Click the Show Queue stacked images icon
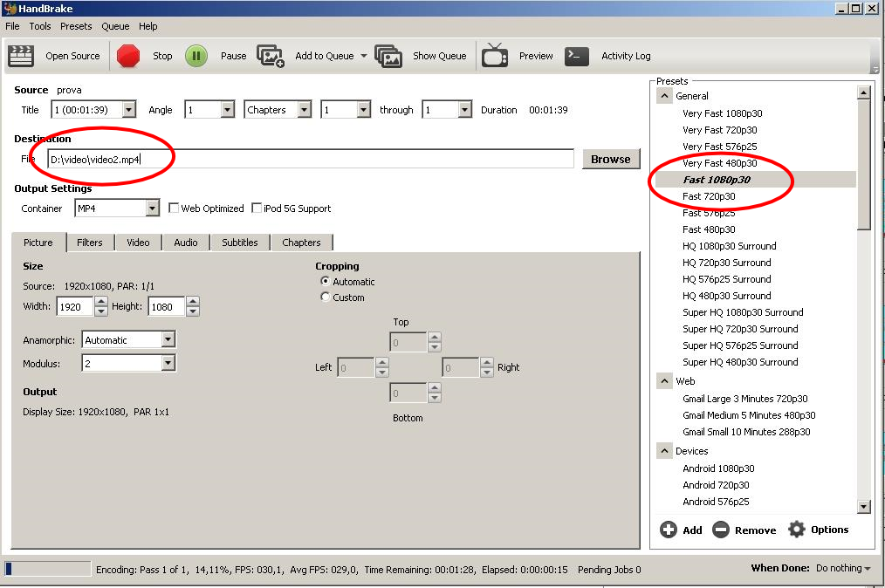The height and width of the screenshot is (588, 885). (x=388, y=56)
